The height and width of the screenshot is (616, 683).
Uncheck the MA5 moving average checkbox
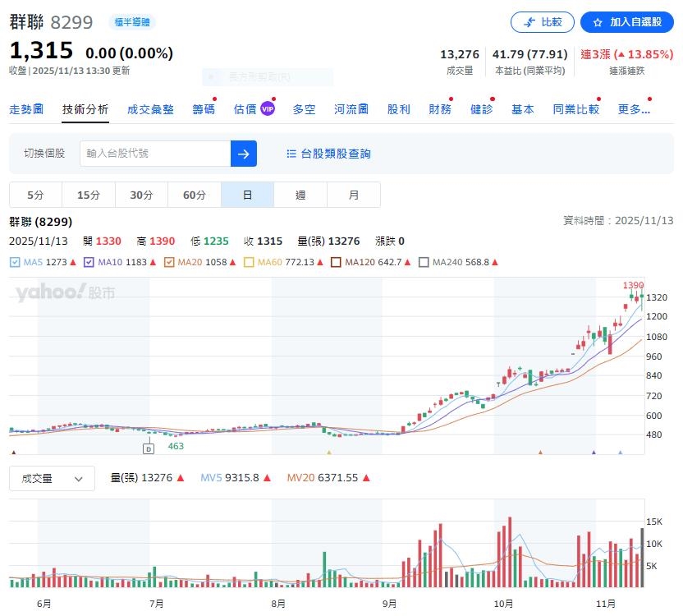(x=14, y=261)
